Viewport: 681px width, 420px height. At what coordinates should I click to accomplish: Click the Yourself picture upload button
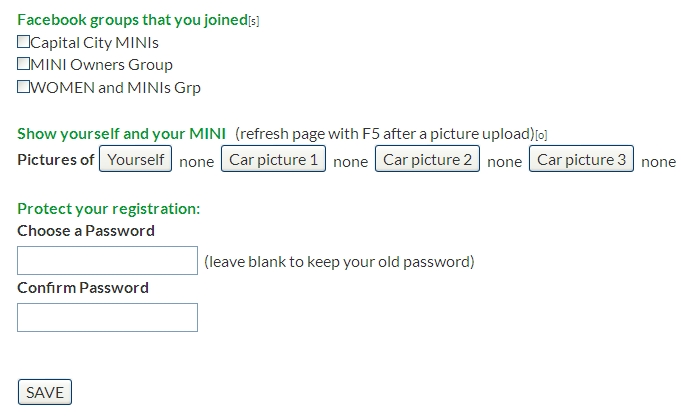(136, 159)
